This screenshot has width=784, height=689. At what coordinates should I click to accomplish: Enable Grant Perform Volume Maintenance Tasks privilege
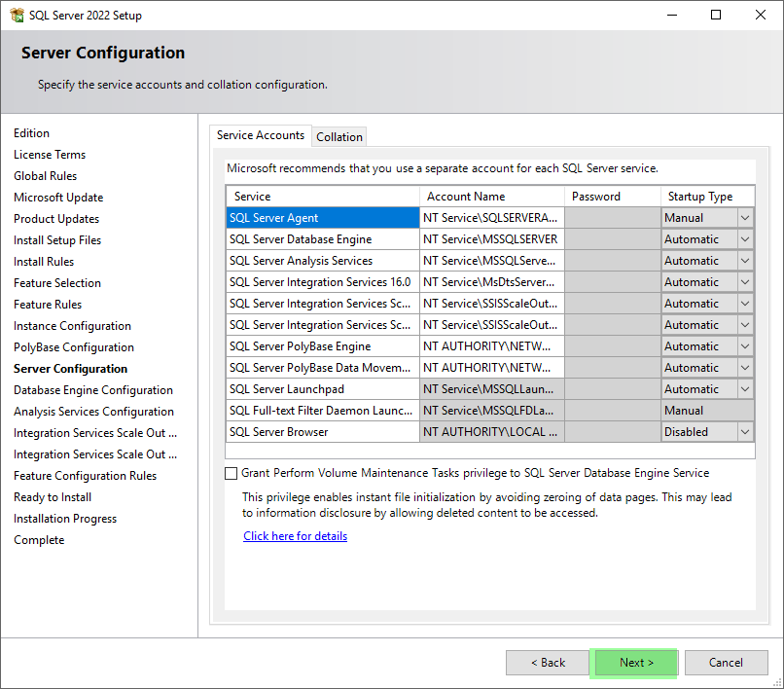pyautogui.click(x=231, y=473)
